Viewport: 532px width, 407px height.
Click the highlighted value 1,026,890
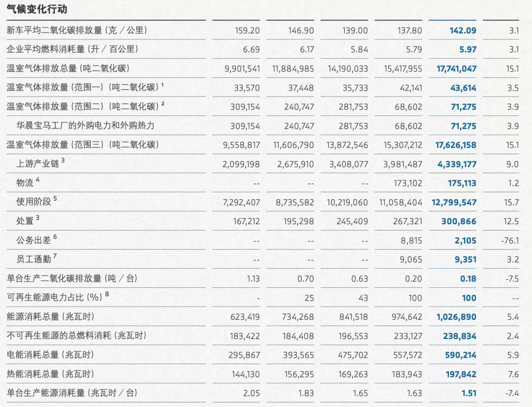[x=457, y=317]
